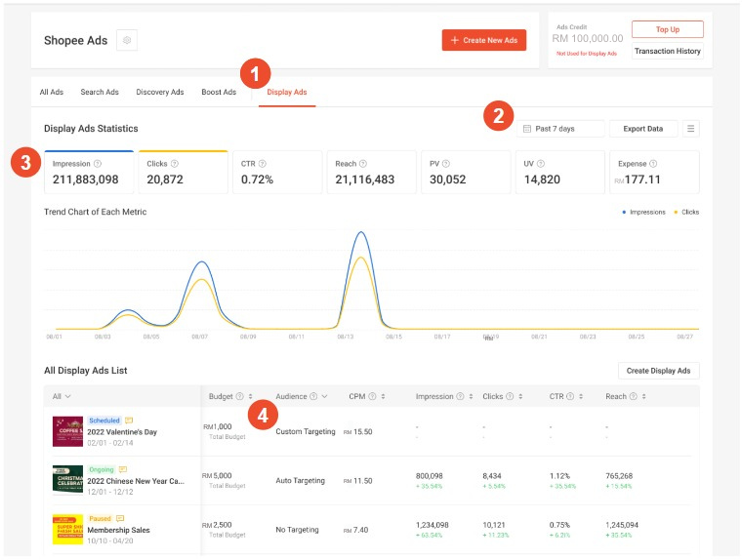Click help icon next to Impression column header
This screenshot has height=560, width=742.
(460, 396)
